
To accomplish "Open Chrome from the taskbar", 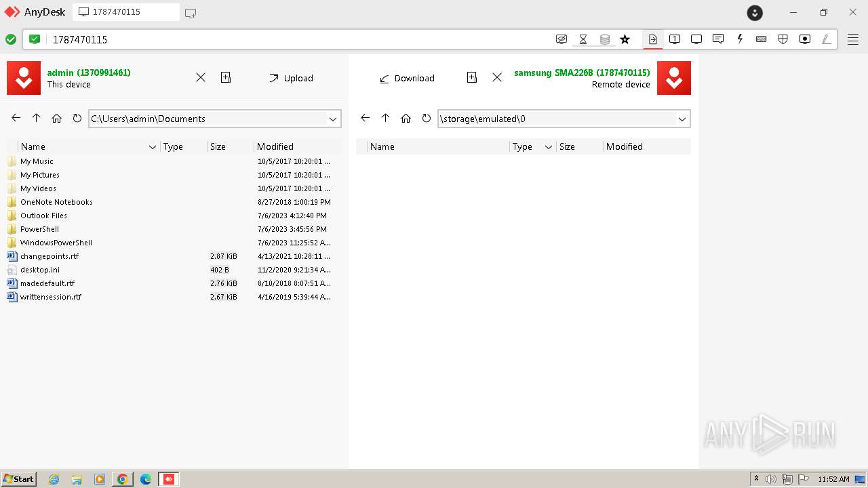I will (123, 479).
